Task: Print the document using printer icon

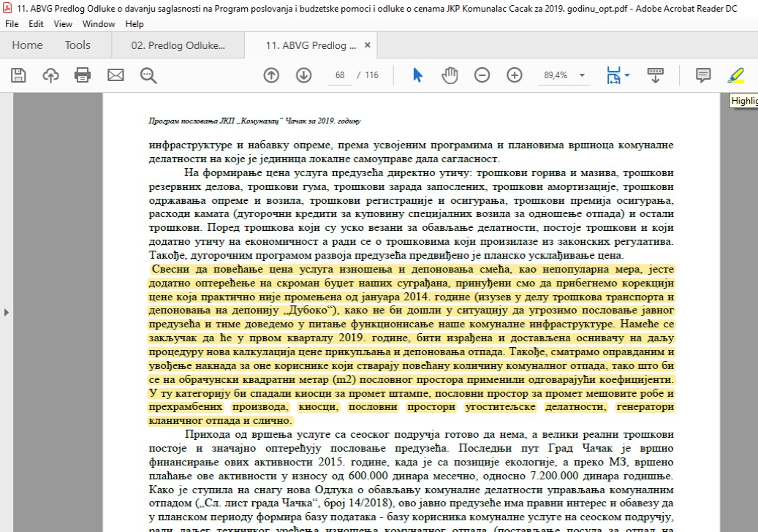Action: pos(83,75)
